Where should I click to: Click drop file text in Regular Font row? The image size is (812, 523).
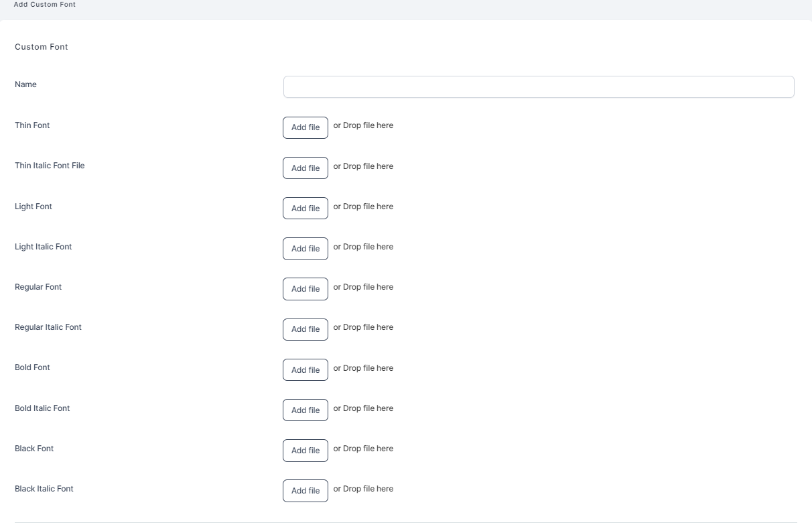pyautogui.click(x=363, y=287)
